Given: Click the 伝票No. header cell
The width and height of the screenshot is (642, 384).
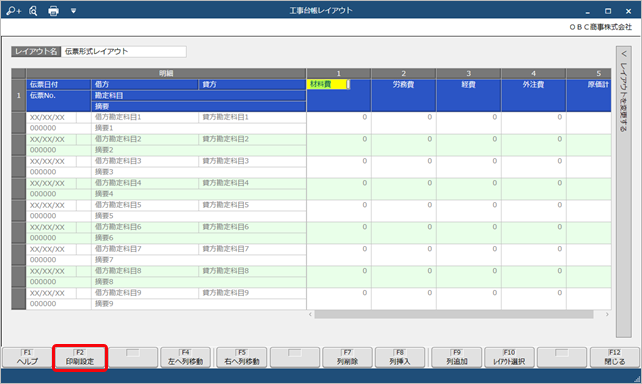Looking at the screenshot, I should point(59,101).
